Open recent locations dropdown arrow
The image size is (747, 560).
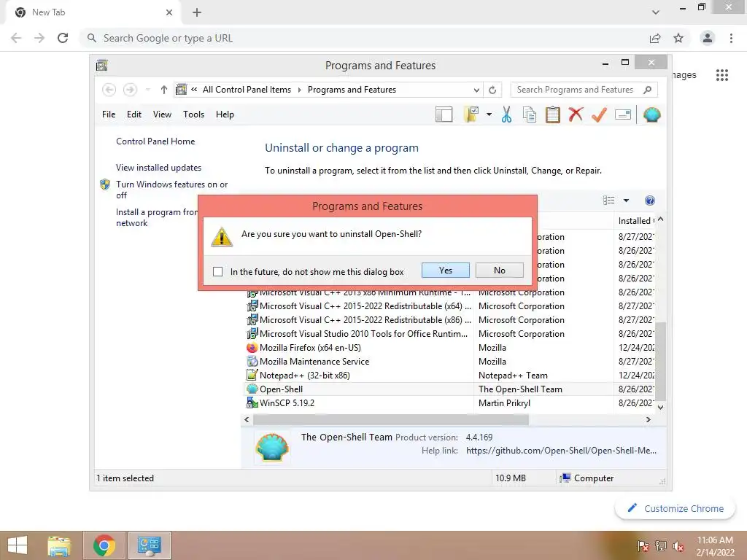click(147, 90)
